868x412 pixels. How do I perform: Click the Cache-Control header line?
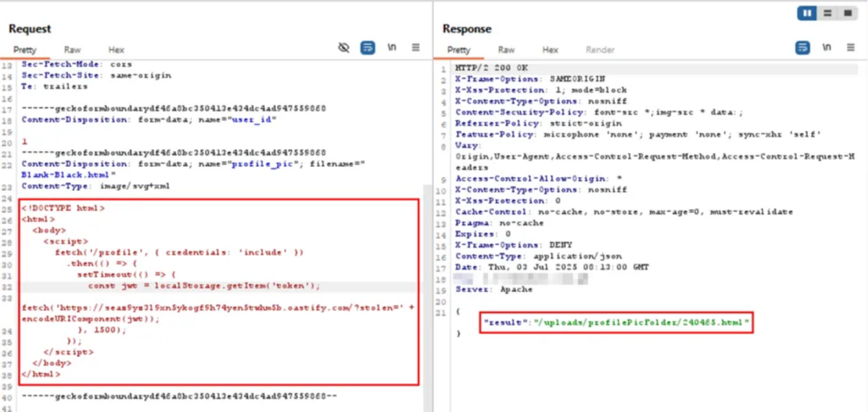pyautogui.click(x=624, y=212)
